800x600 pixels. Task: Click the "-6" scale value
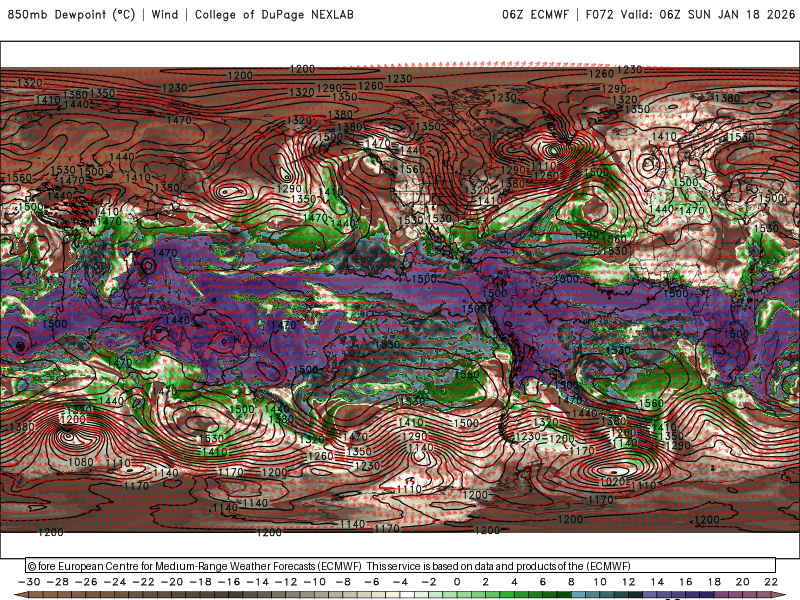[x=371, y=582]
